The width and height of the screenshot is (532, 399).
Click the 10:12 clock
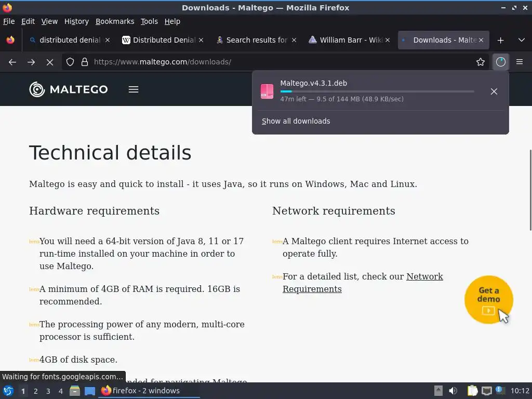coord(520,391)
